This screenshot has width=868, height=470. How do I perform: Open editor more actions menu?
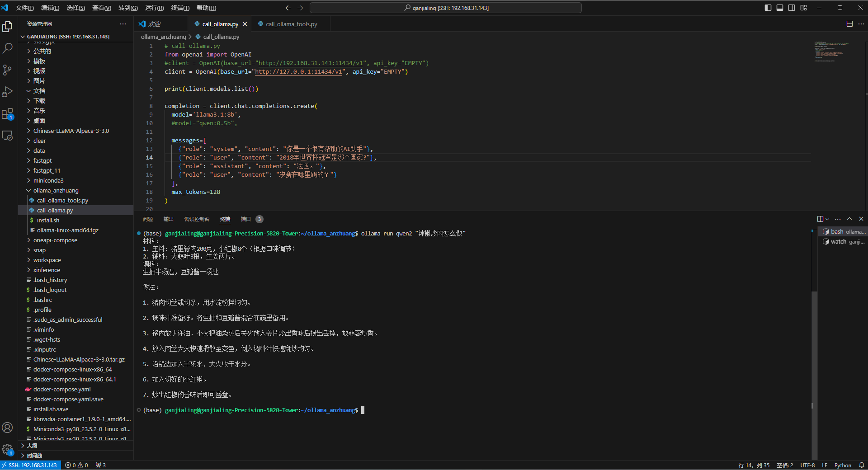click(x=861, y=24)
